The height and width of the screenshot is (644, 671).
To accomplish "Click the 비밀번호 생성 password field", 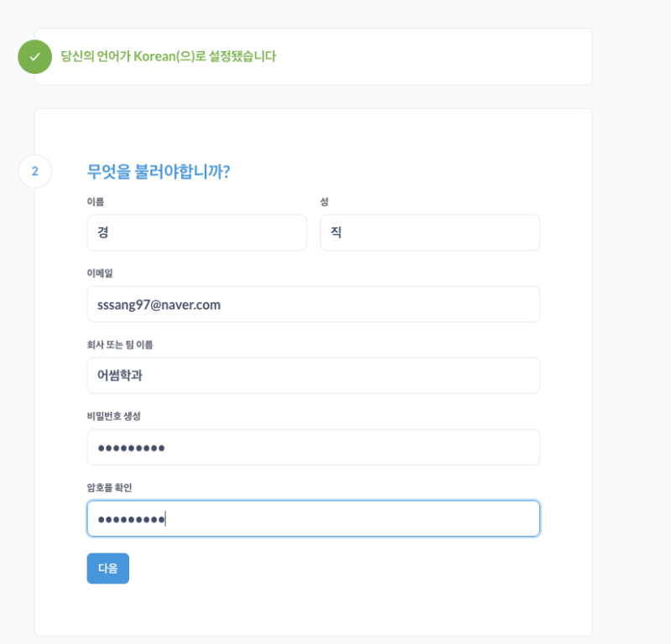I will (313, 447).
